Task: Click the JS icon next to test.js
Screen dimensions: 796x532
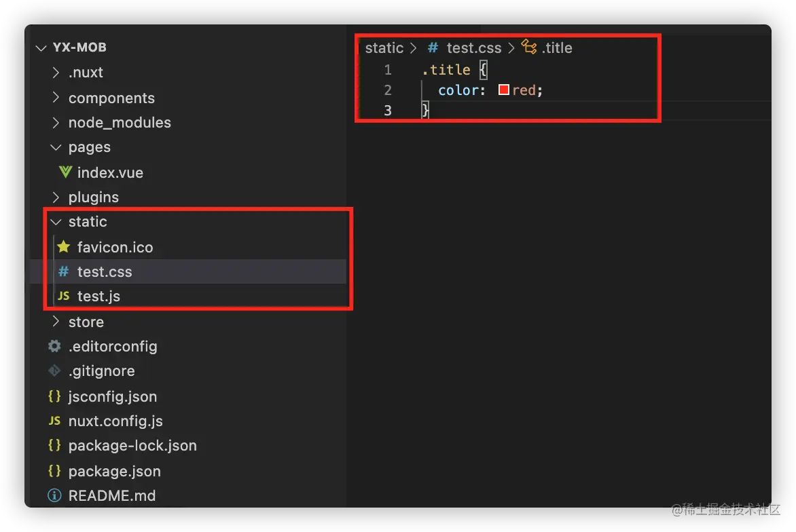Action: click(x=64, y=297)
